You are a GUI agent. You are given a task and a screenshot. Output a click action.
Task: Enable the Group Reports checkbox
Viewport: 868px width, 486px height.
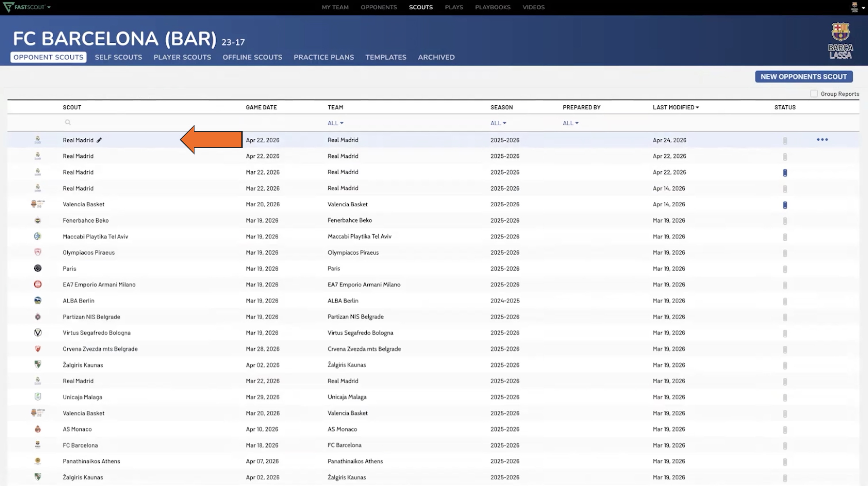(814, 94)
